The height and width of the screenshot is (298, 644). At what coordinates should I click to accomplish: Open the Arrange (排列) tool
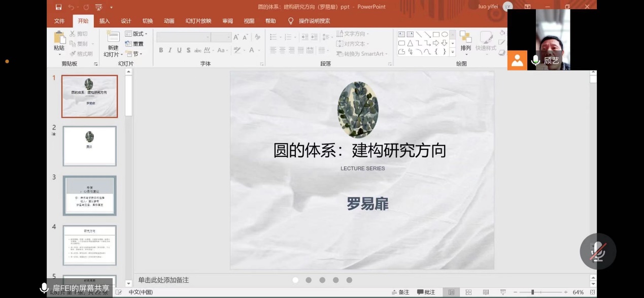point(465,41)
